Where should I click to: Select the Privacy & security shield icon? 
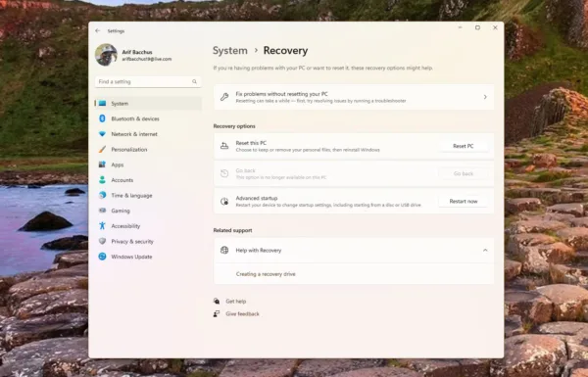(x=102, y=241)
